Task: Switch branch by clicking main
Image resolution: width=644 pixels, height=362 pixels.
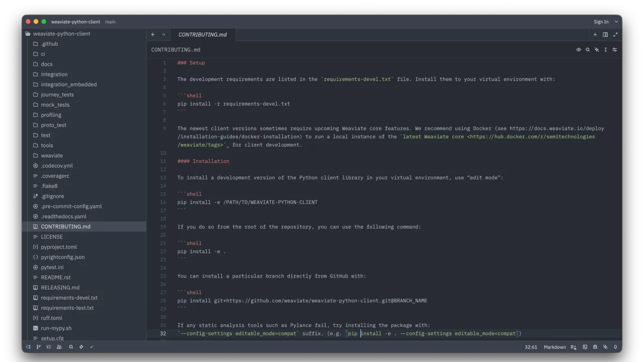Action: [110, 22]
